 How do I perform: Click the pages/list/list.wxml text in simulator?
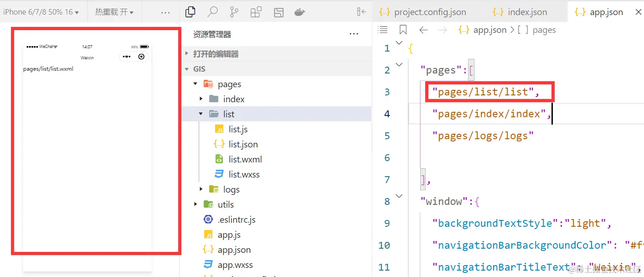48,69
